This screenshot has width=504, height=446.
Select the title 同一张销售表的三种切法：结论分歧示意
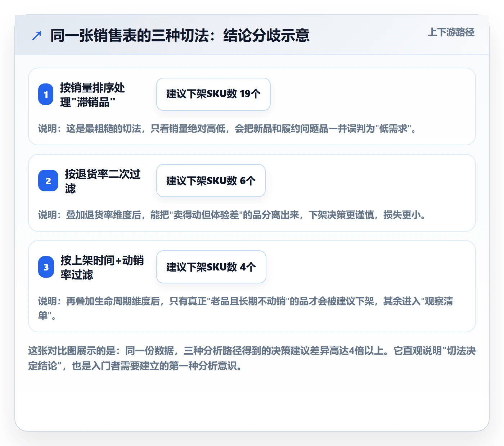click(180, 36)
